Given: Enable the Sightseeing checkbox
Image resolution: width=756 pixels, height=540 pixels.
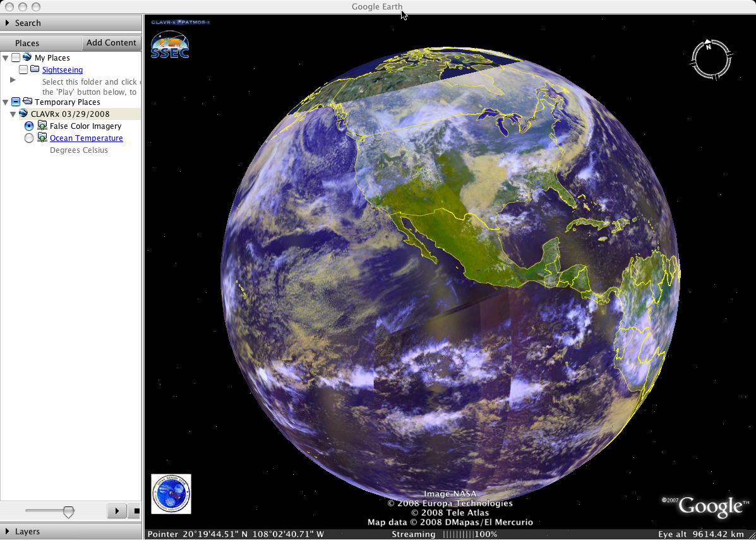Looking at the screenshot, I should click(23, 70).
